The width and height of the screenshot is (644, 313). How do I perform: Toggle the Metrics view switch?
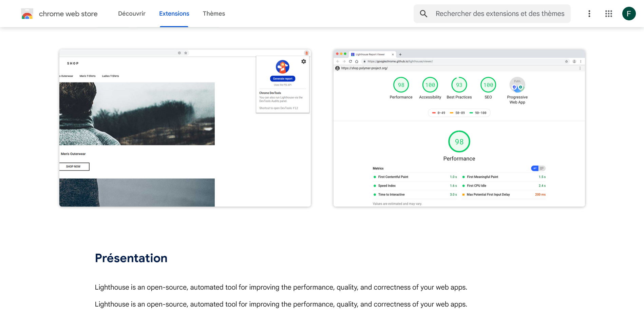click(x=538, y=168)
